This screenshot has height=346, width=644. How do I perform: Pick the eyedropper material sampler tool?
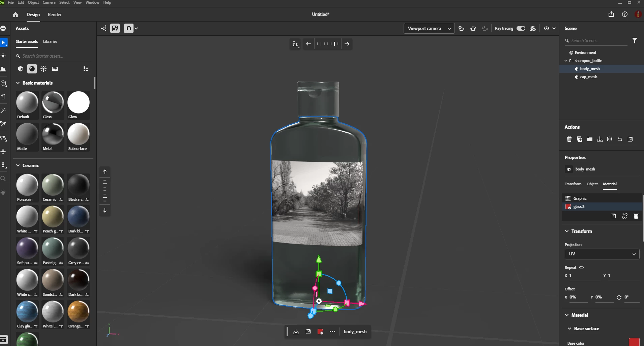(3, 124)
